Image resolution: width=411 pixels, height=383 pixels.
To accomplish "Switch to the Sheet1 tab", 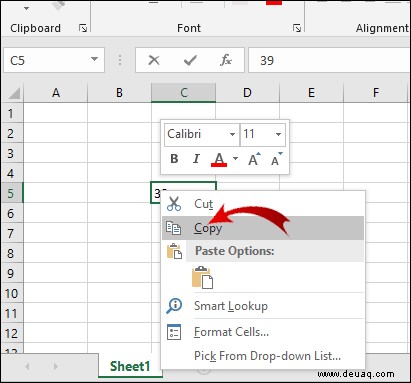I will coord(130,366).
